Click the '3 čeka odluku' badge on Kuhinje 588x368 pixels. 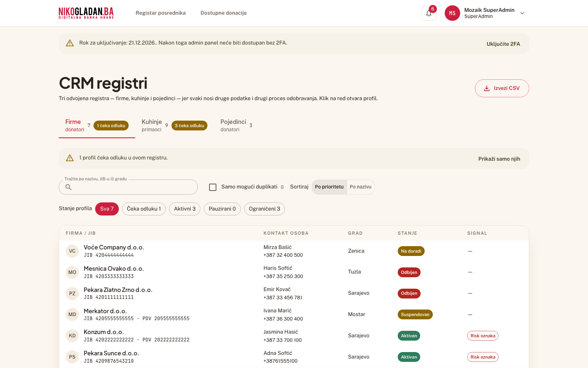click(x=189, y=126)
